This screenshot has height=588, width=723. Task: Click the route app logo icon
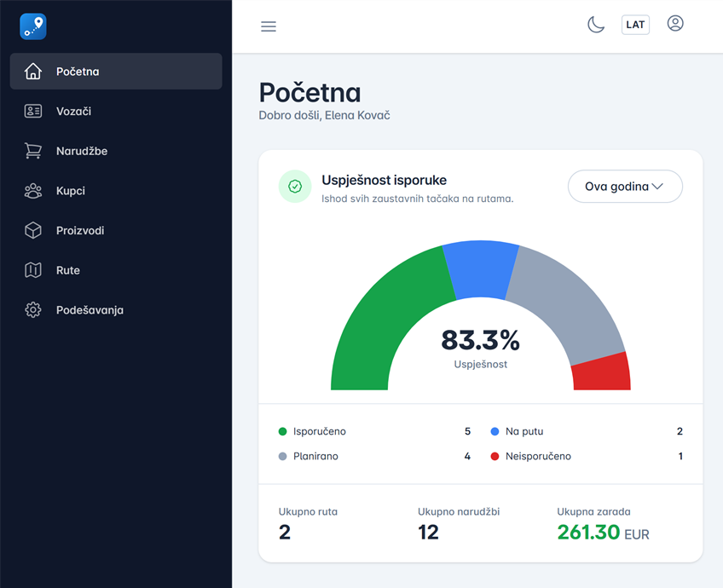point(32,26)
